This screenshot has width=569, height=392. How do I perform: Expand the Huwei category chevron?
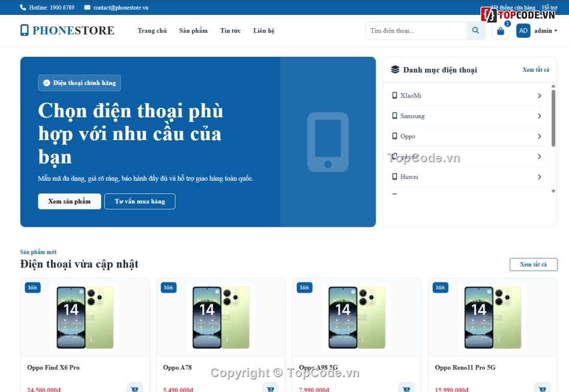[540, 177]
